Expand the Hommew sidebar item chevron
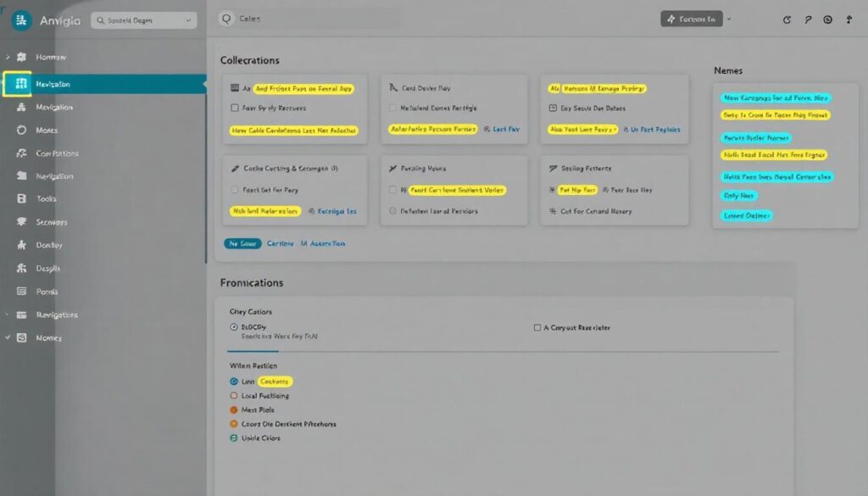Viewport: 868px width, 496px height. [8, 57]
